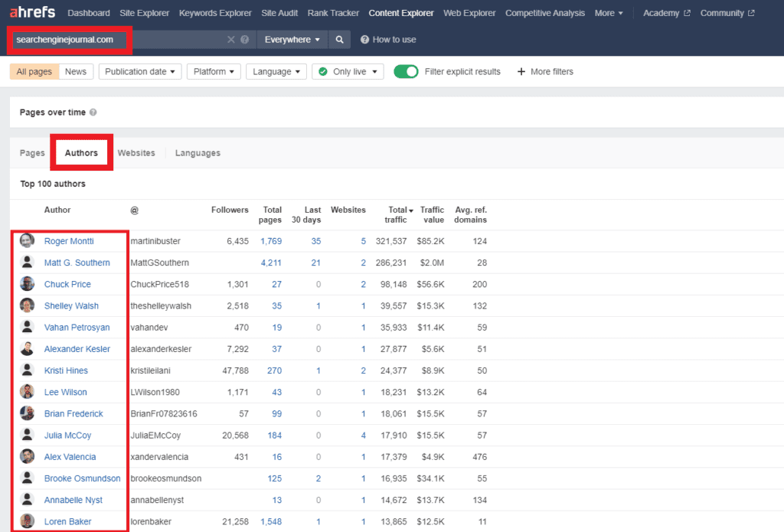Open Site Audit in the navigation
Viewport: 784px width, 532px height.
tap(279, 13)
